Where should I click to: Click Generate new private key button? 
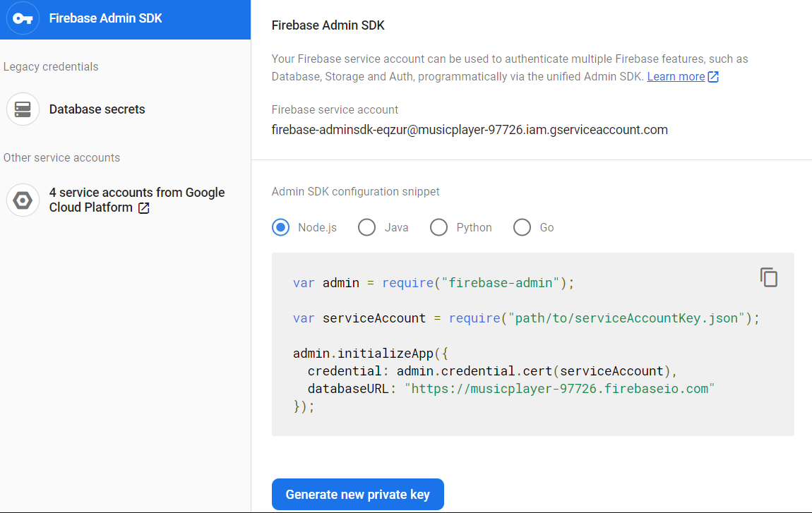pos(358,495)
